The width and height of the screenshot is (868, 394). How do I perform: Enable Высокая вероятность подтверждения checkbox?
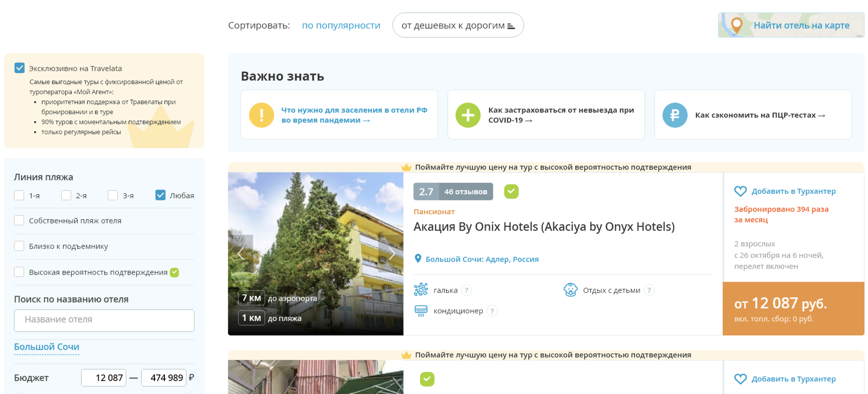(x=19, y=272)
